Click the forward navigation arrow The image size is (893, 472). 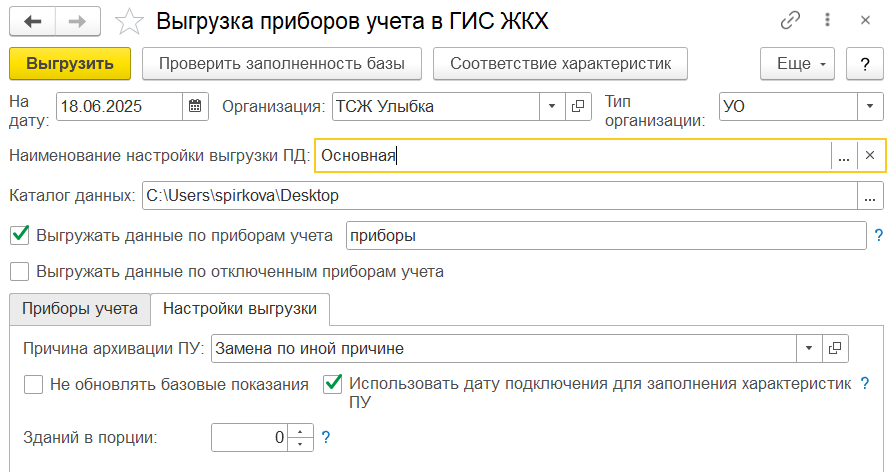[x=77, y=22]
